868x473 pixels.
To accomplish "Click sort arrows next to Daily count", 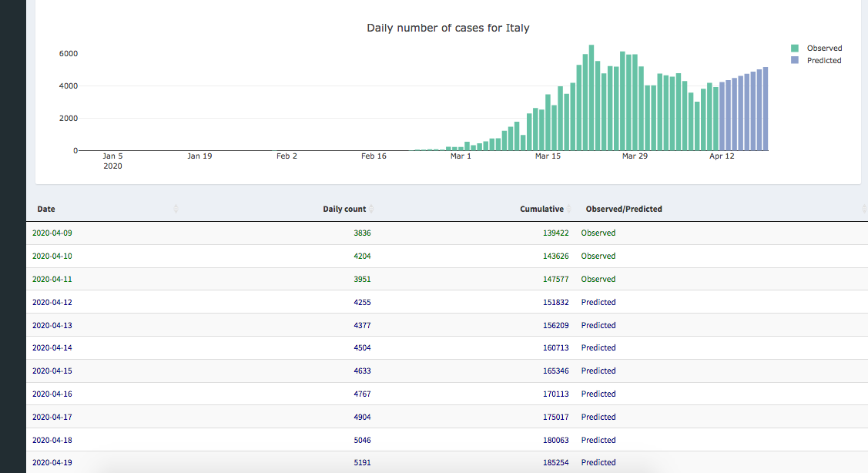I will tap(372, 209).
